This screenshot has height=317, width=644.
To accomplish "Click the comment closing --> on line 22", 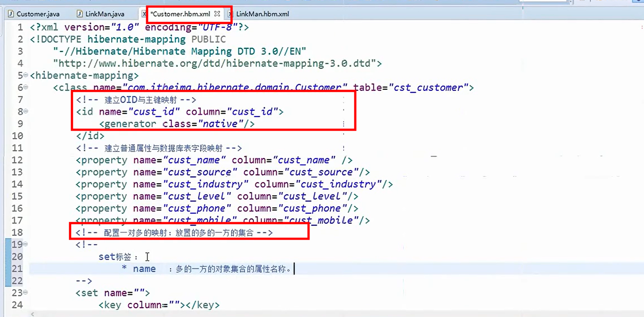I will (x=84, y=281).
